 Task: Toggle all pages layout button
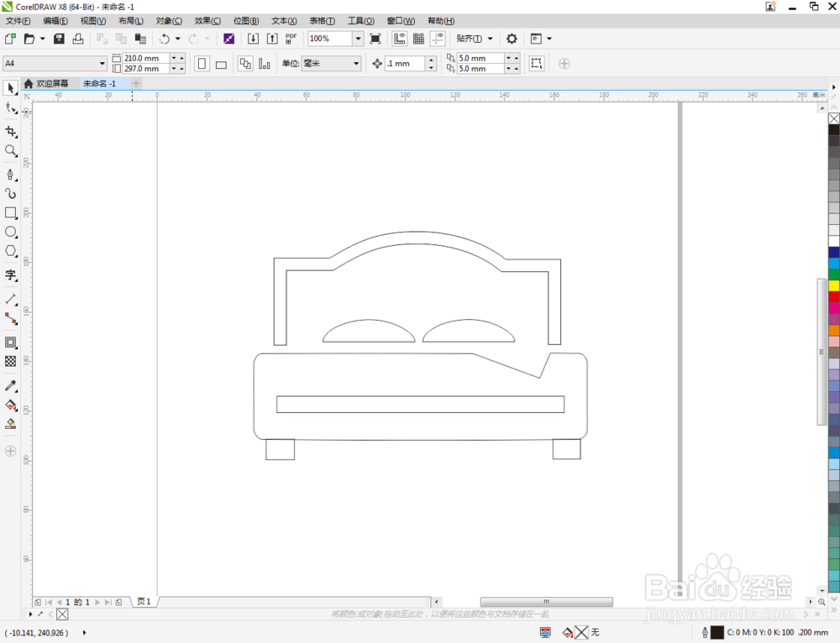point(245,64)
